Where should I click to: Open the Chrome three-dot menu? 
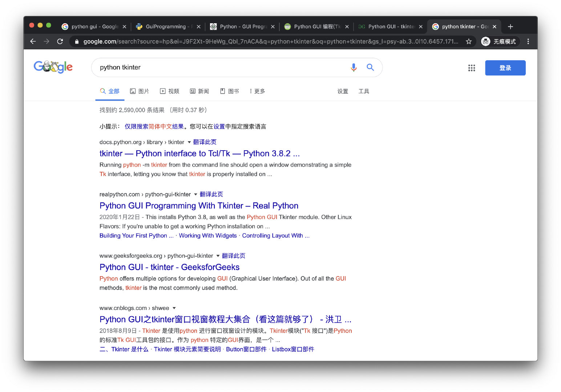tap(528, 41)
